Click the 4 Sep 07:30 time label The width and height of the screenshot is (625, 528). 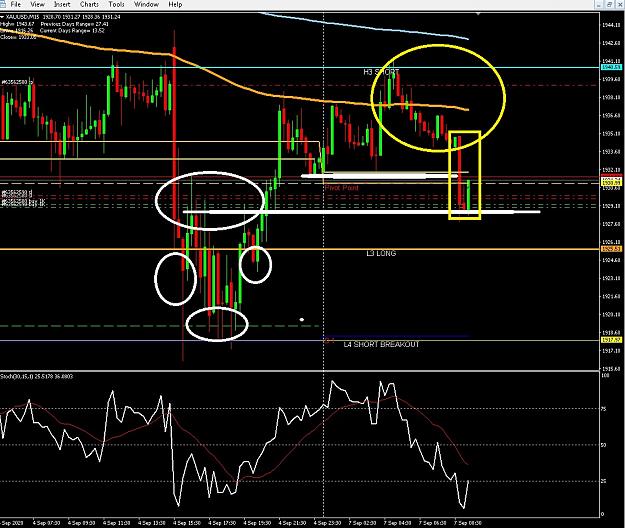(47, 523)
